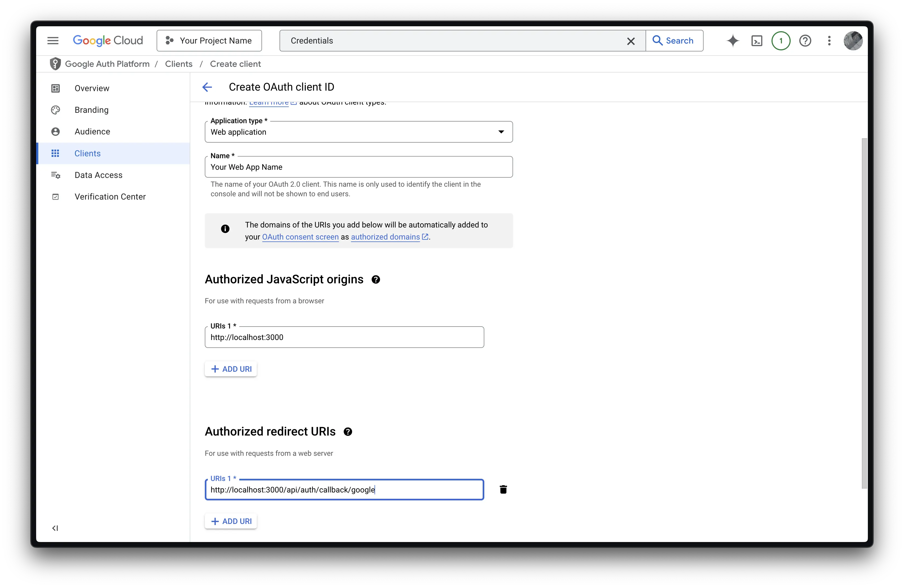
Task: Open the user account avatar
Action: point(853,41)
